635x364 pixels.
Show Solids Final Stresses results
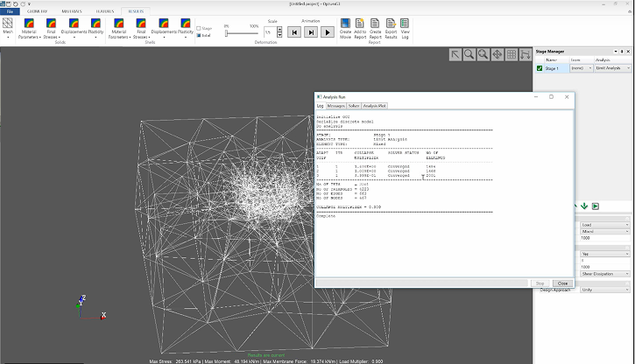click(51, 28)
